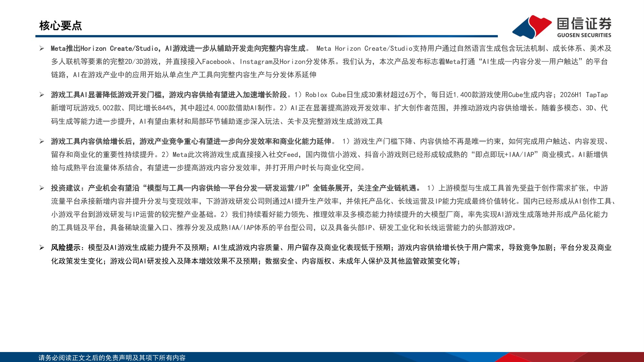Click the text 'Roblox Cube日生成3D素材超过6万个'
Image resolution: width=644 pixels, height=362 pixels.
[364, 95]
